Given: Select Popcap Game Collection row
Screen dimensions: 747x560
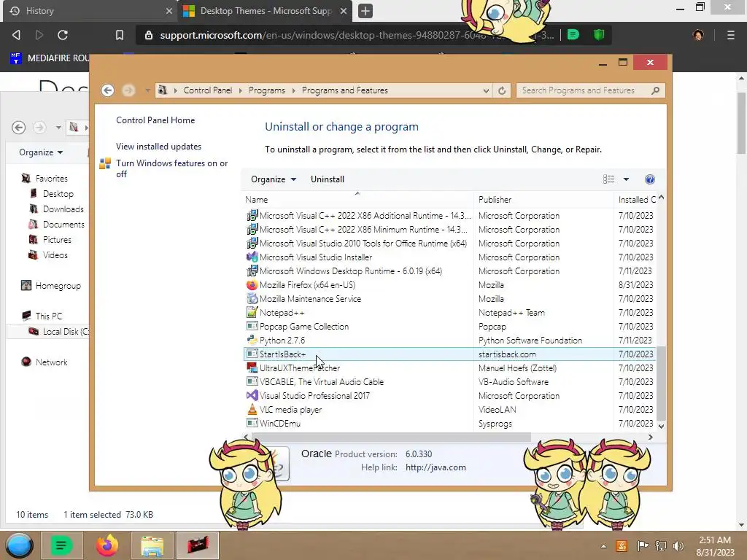Looking at the screenshot, I should 451,327.
